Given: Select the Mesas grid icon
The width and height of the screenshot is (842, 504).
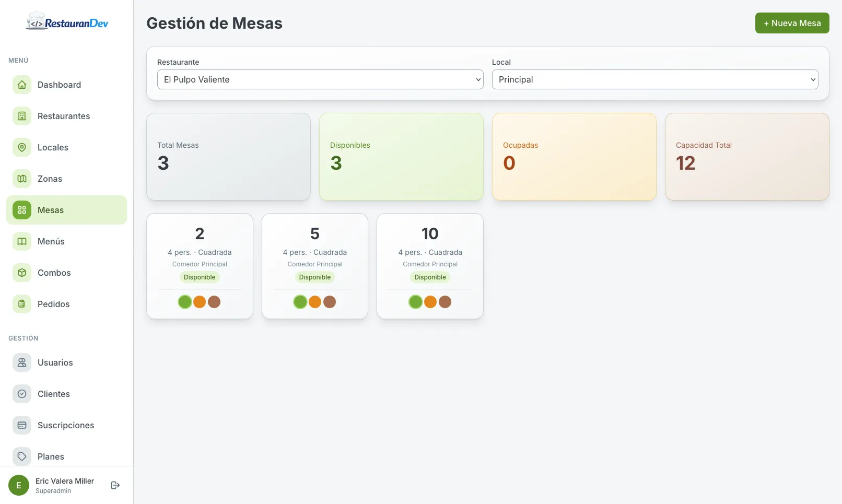Looking at the screenshot, I should coord(21,210).
